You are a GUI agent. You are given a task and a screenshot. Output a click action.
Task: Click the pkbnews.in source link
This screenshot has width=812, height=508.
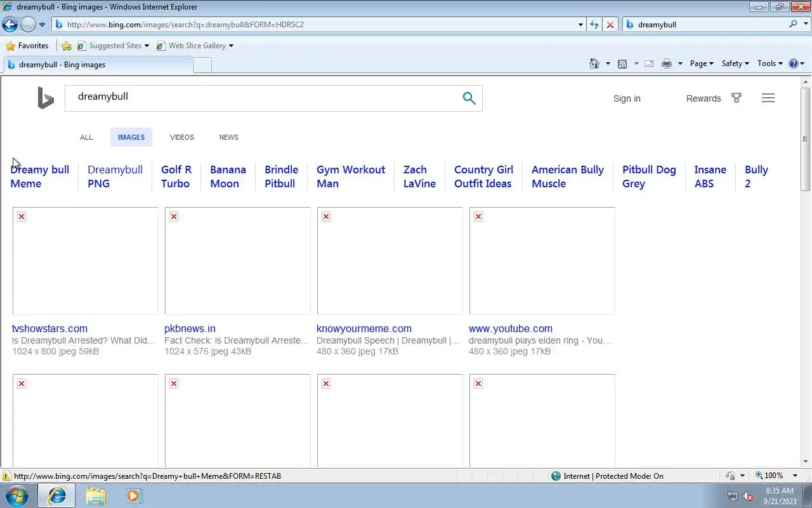click(190, 328)
